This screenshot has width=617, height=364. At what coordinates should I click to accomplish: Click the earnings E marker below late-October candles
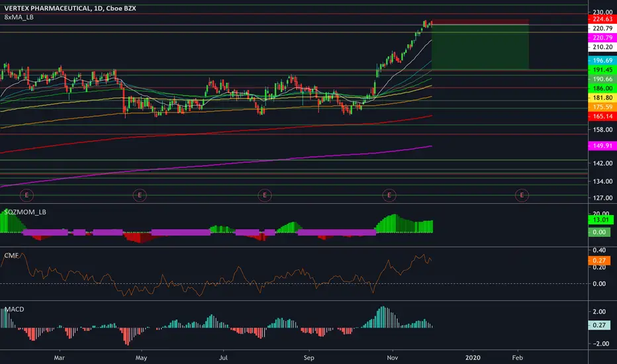click(389, 195)
